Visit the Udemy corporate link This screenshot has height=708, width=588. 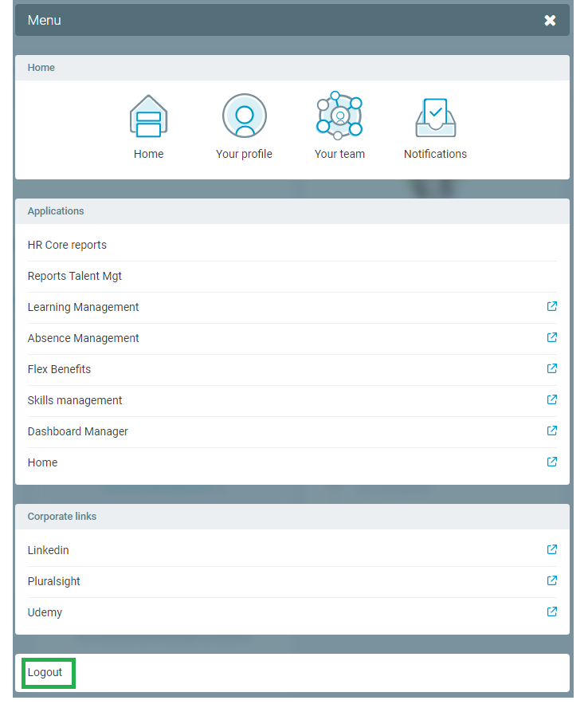292,613
